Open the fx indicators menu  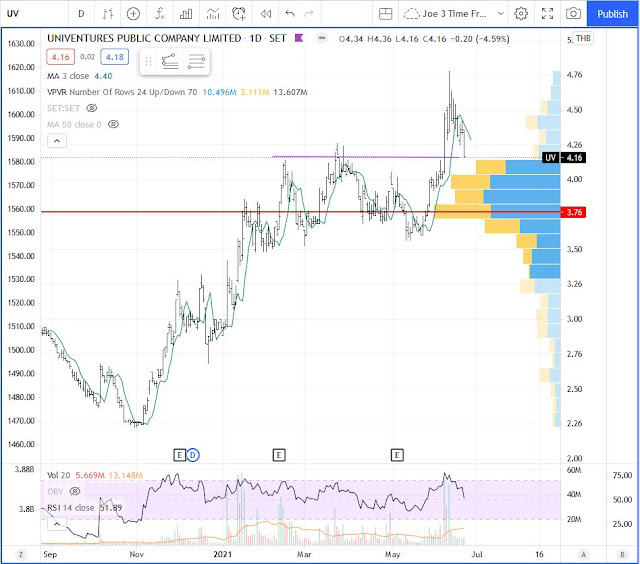click(160, 14)
